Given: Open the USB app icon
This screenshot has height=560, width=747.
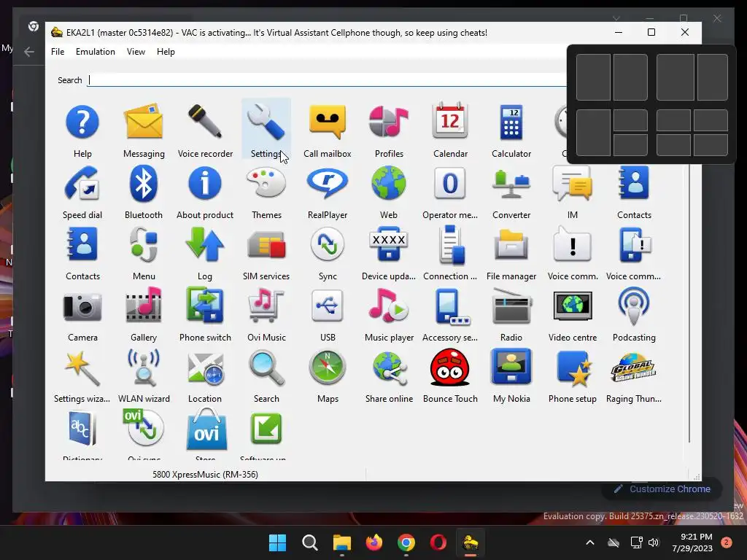Looking at the screenshot, I should (328, 306).
